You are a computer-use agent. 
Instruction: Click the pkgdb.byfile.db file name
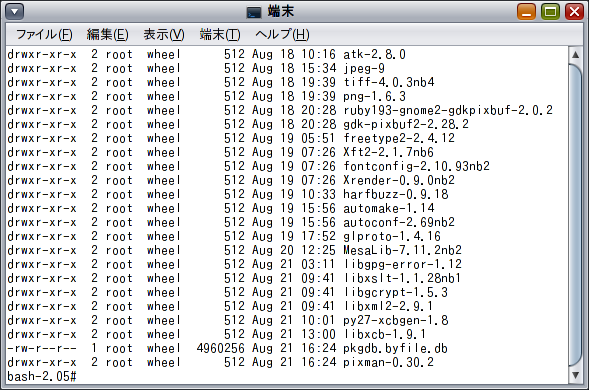pyautogui.click(x=396, y=349)
